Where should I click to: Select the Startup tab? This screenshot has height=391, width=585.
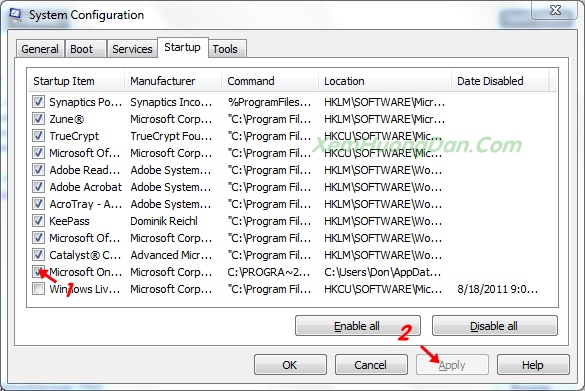(182, 47)
